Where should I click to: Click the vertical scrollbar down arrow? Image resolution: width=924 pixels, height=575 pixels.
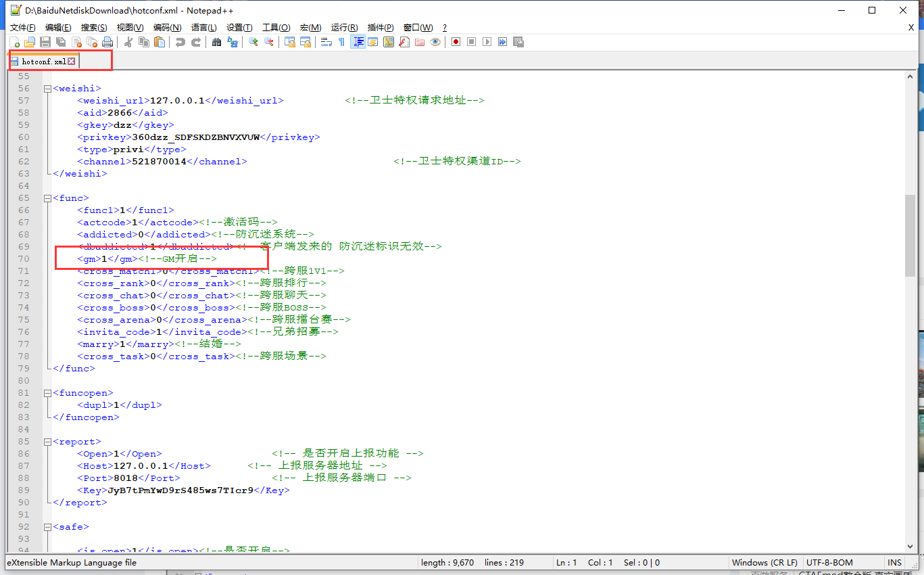pos(910,545)
